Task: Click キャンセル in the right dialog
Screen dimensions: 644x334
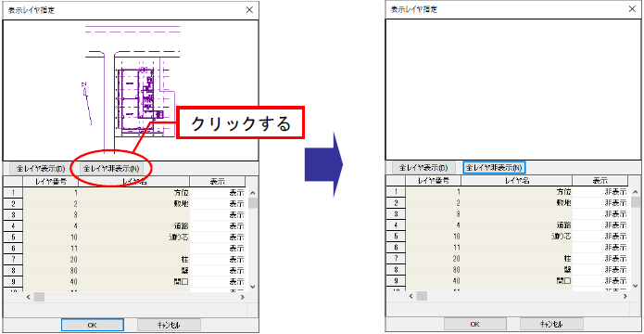Action: click(551, 324)
